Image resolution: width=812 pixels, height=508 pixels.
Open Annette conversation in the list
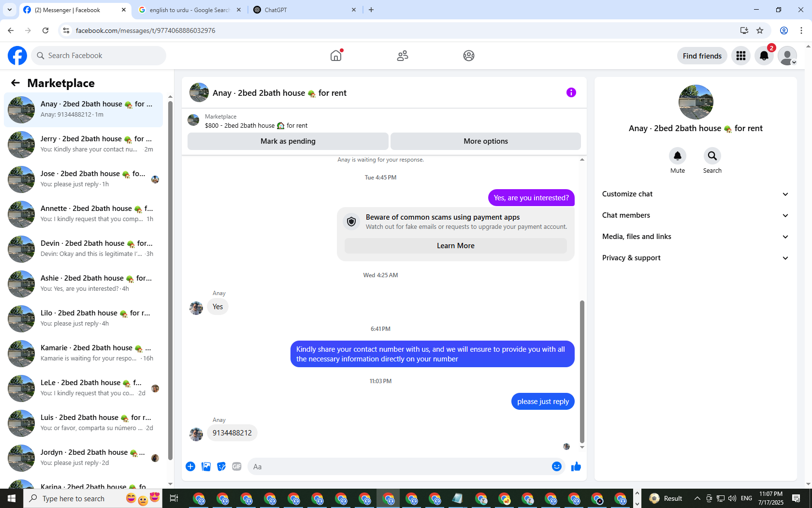[83, 214]
